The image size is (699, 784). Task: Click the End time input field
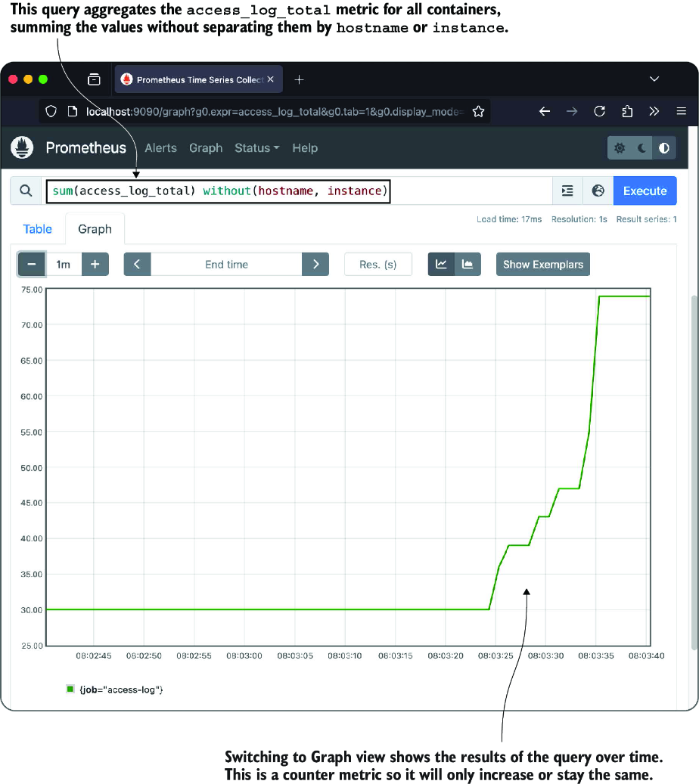click(x=226, y=264)
